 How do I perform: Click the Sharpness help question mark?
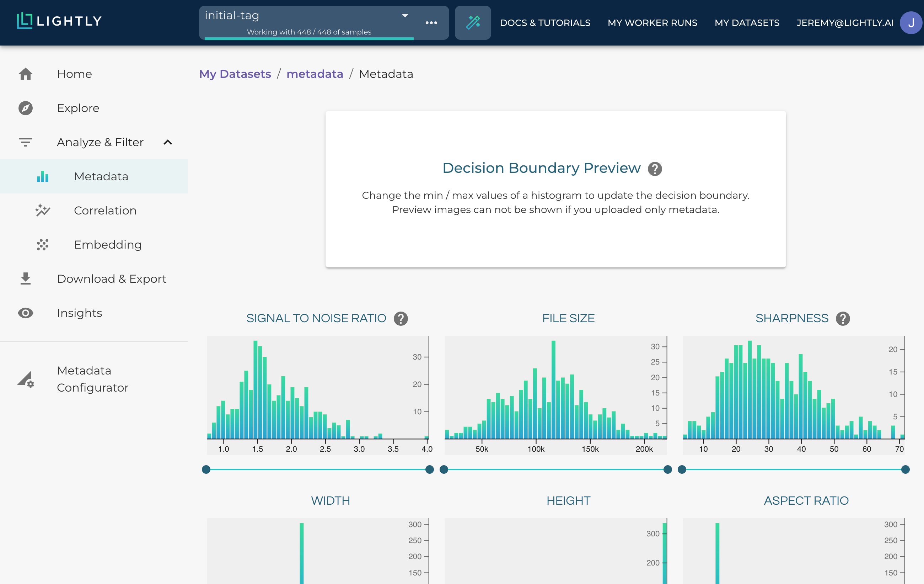(843, 318)
